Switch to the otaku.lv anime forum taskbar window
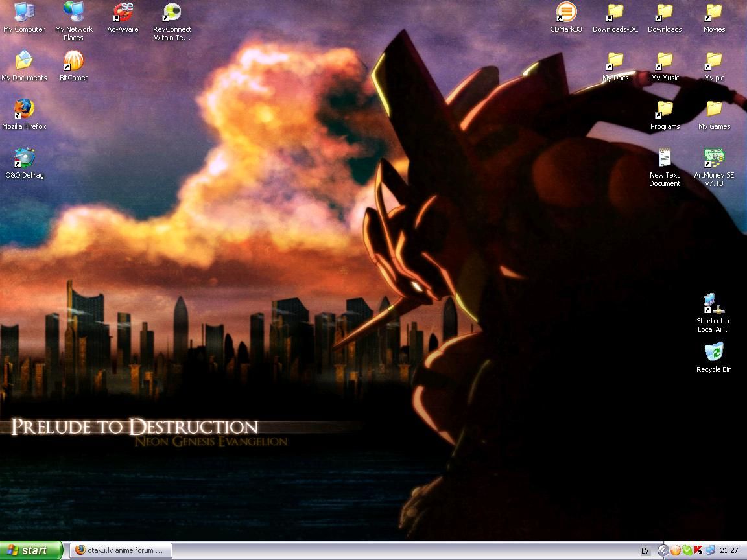The image size is (747, 560). 121,550
